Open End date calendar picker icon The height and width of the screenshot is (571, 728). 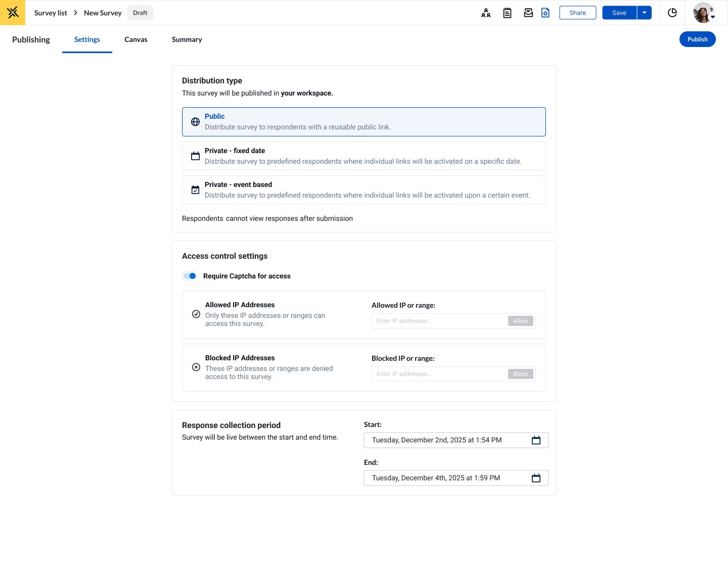536,478
